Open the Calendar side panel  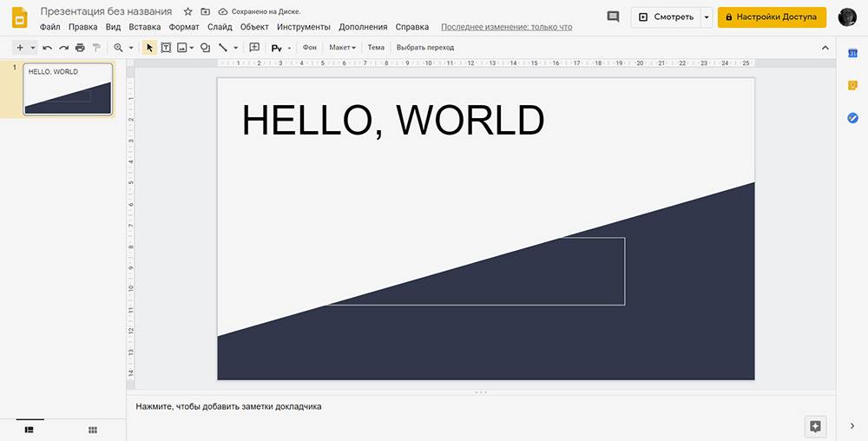click(x=852, y=53)
